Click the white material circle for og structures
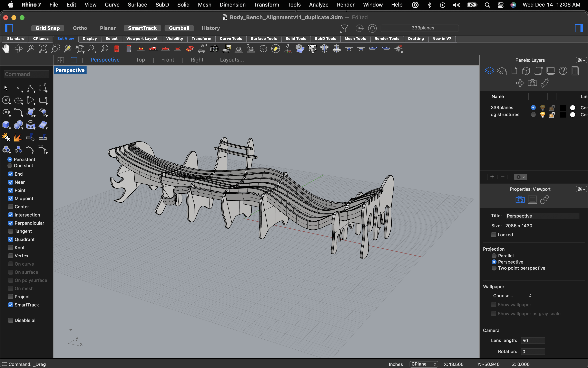The image size is (588, 368). click(x=573, y=115)
